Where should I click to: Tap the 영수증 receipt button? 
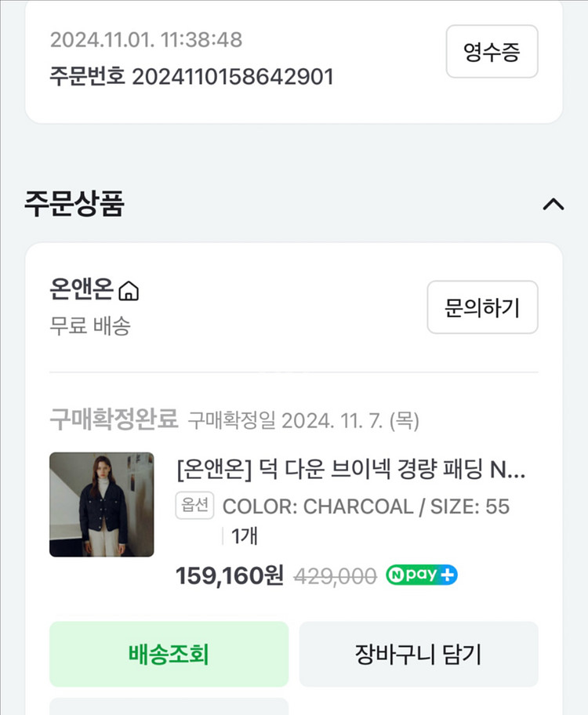(492, 52)
